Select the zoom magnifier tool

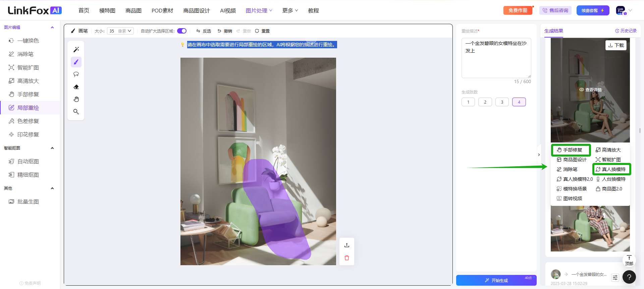tap(76, 112)
